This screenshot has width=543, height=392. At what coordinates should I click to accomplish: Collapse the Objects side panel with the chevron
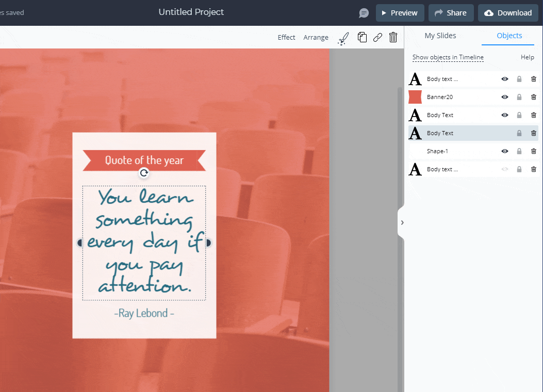click(x=402, y=222)
